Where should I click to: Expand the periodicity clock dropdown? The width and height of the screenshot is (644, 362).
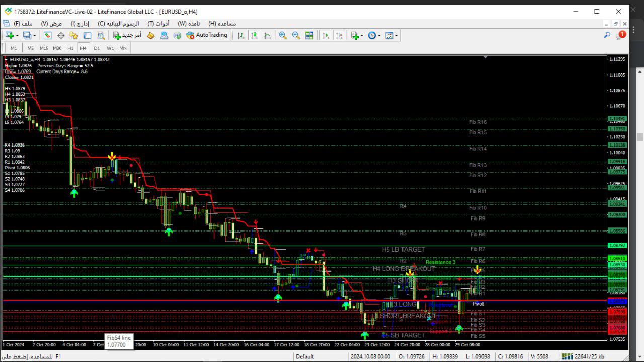(378, 35)
